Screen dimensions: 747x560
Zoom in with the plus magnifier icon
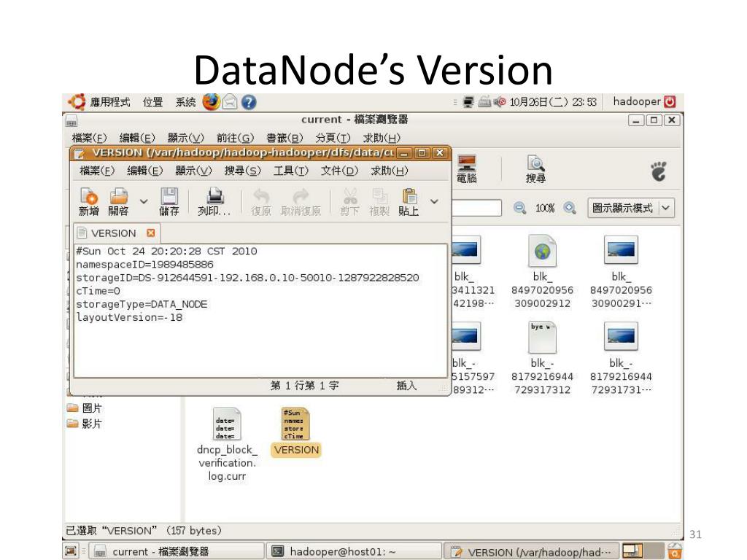[x=569, y=208]
